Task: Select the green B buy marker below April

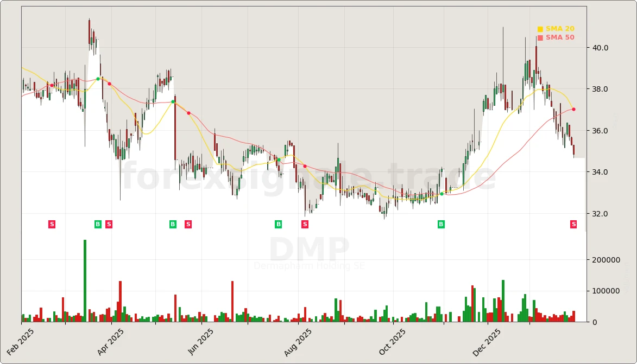Action: [x=98, y=223]
